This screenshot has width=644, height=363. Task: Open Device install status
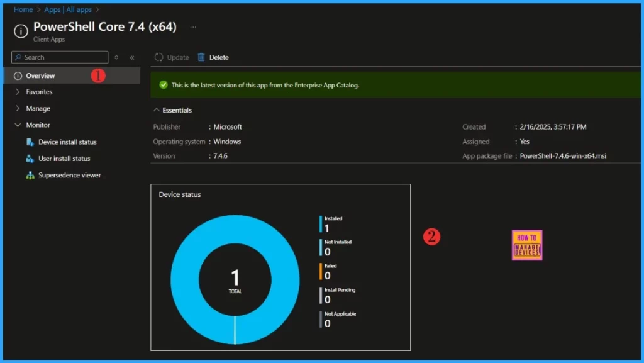[67, 142]
